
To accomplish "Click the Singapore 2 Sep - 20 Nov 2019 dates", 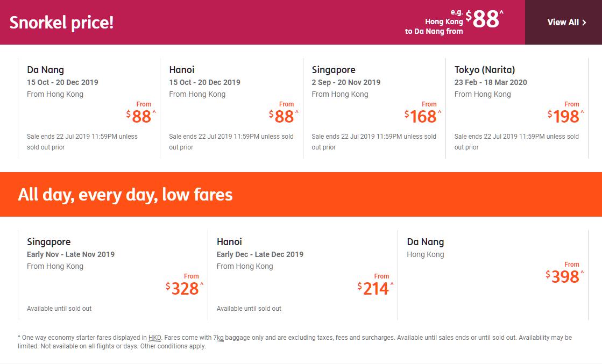I will pyautogui.click(x=346, y=82).
